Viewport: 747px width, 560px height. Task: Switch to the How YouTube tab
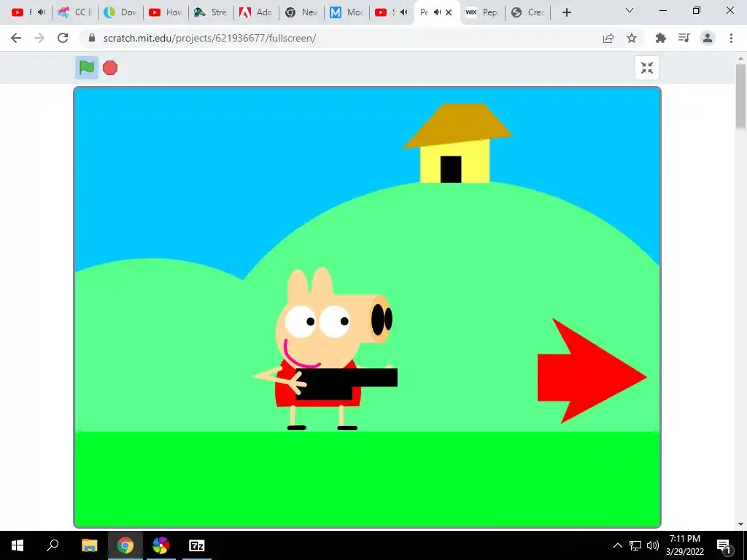pyautogui.click(x=166, y=12)
